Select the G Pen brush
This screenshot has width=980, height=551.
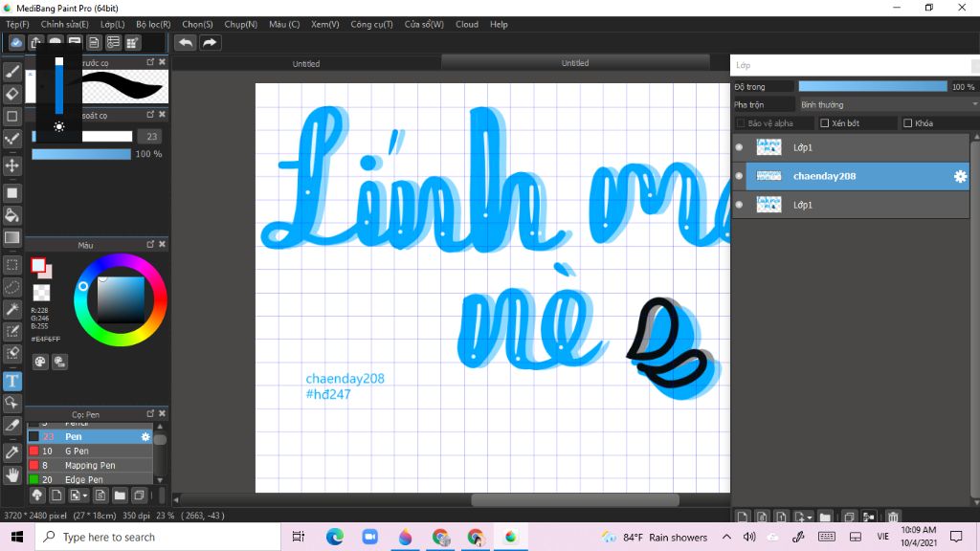click(x=90, y=452)
